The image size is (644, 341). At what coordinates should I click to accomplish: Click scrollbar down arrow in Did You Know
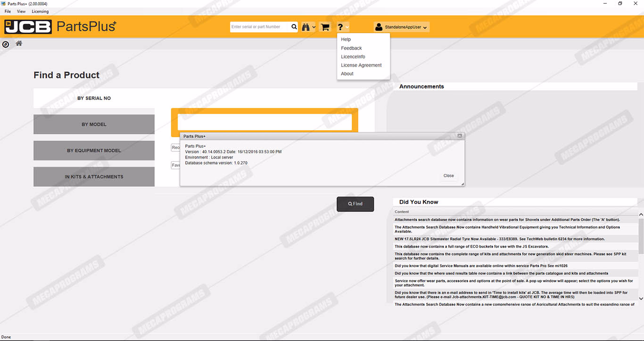coord(641,299)
